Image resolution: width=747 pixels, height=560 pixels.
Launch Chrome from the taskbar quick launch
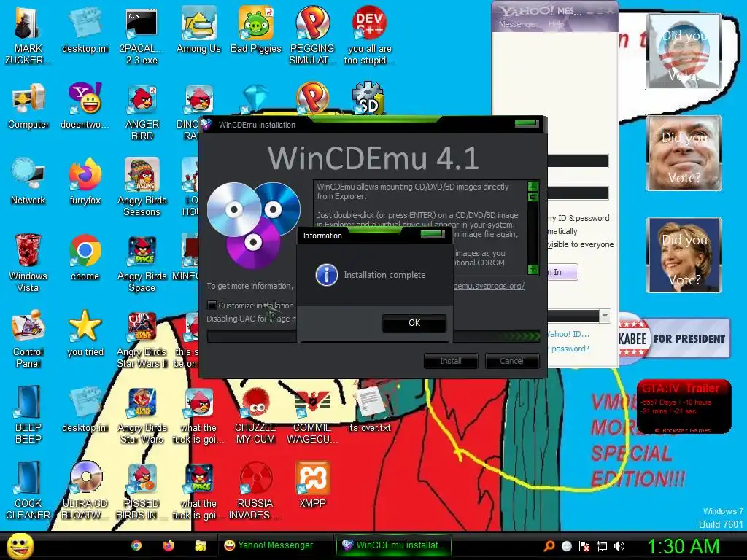tap(136, 545)
